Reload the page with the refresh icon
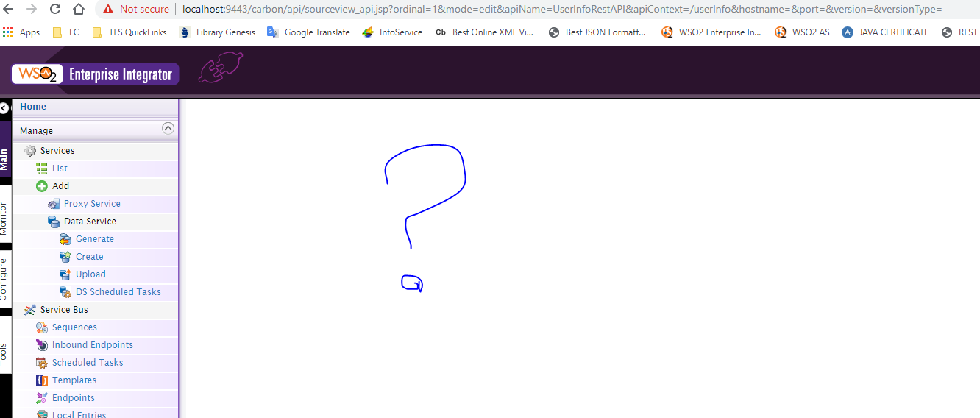Image resolution: width=980 pixels, height=418 pixels. [x=55, y=9]
